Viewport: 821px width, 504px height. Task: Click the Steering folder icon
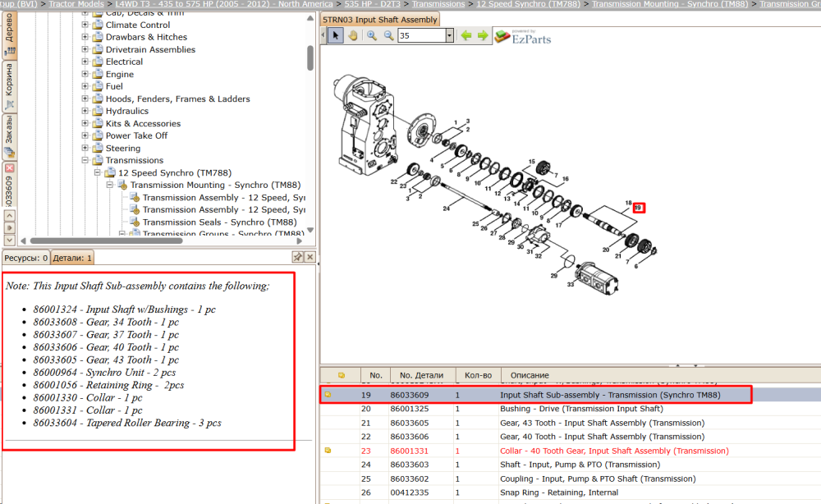(98, 148)
